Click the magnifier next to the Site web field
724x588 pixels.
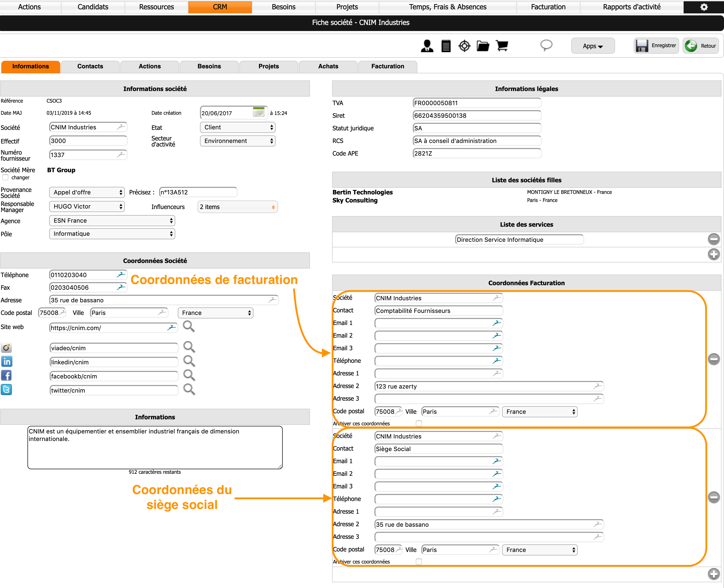189,327
